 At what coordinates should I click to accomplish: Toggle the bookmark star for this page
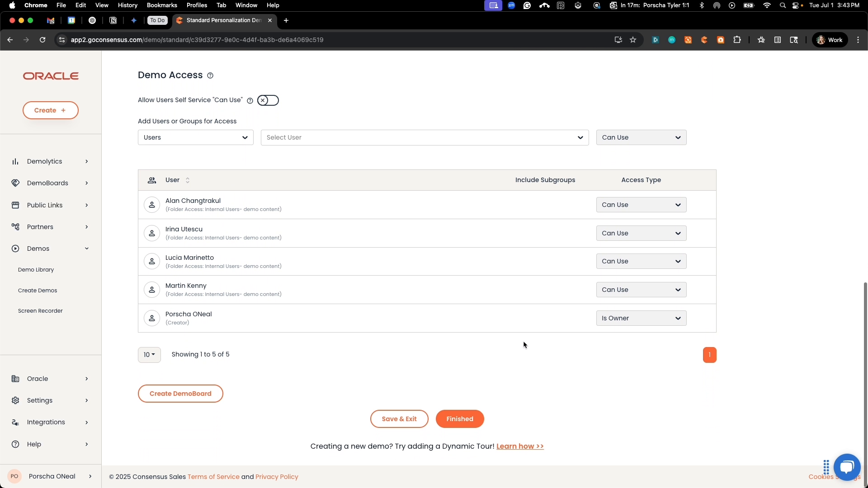[x=633, y=40]
